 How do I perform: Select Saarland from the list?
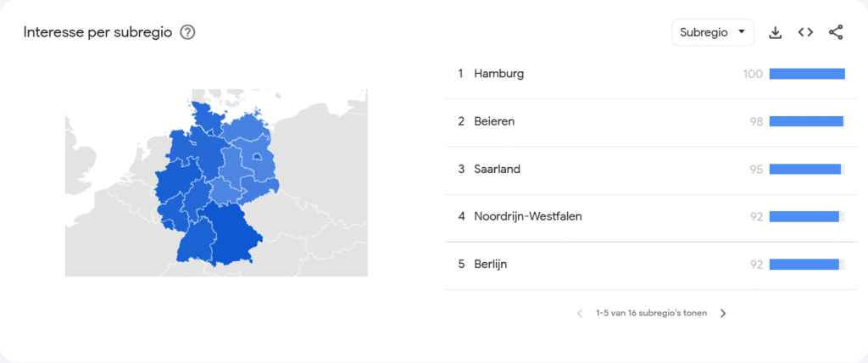click(497, 169)
